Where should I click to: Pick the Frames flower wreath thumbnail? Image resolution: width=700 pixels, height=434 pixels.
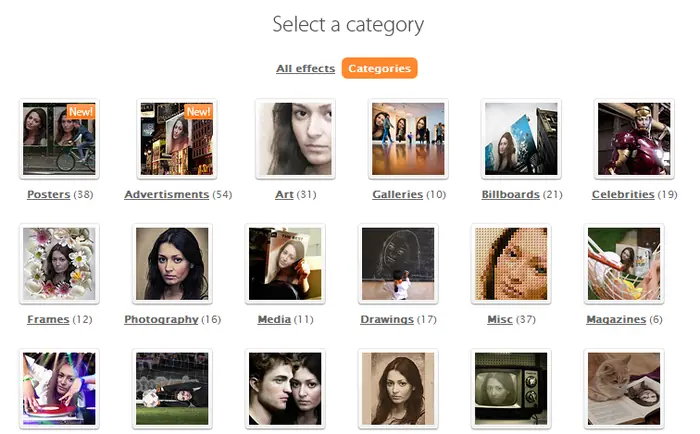[59, 264]
